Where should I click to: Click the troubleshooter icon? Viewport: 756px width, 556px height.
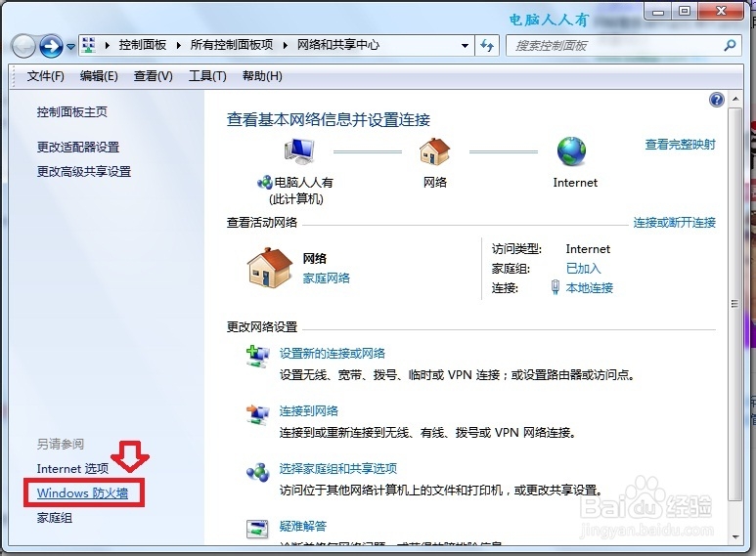coord(257,529)
